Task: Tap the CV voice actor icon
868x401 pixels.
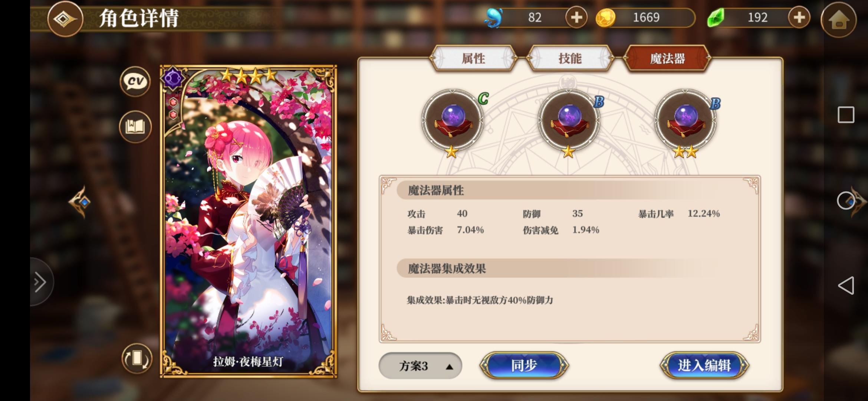Action: coord(135,82)
